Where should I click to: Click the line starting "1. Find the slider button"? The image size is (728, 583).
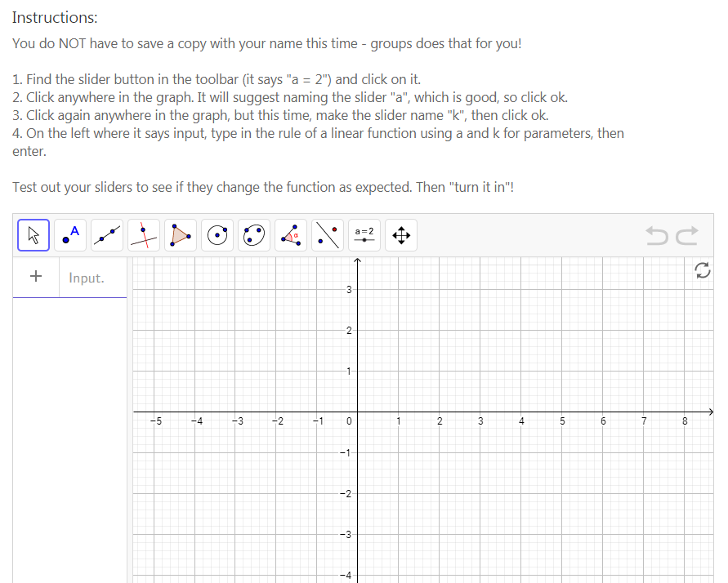(217, 79)
